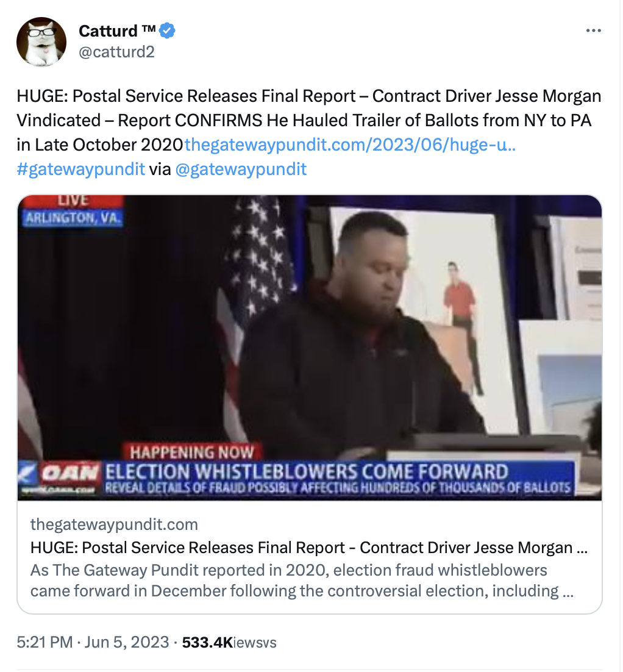Click the LIVE Arlington, VA. badge in image
The image size is (623, 672).
73,211
